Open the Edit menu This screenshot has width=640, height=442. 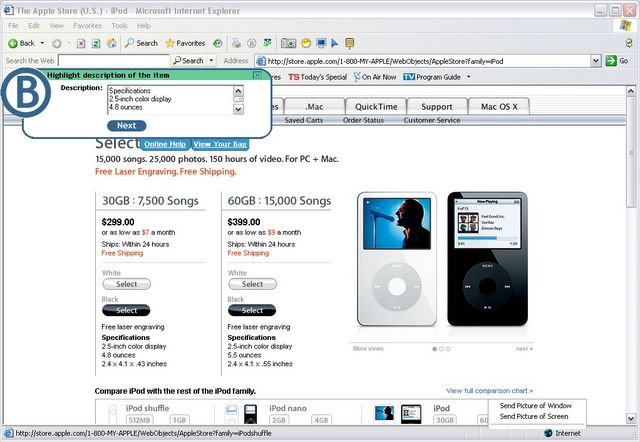[x=34, y=26]
